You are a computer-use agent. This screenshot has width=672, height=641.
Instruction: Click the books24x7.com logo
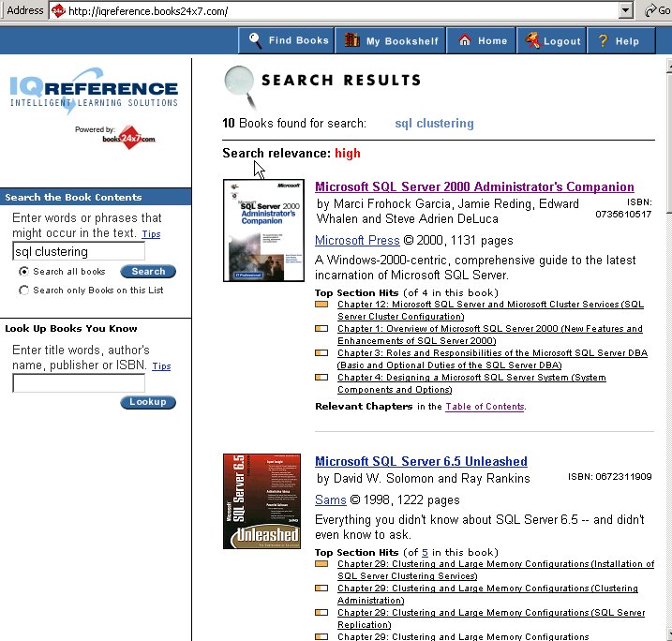[128, 138]
